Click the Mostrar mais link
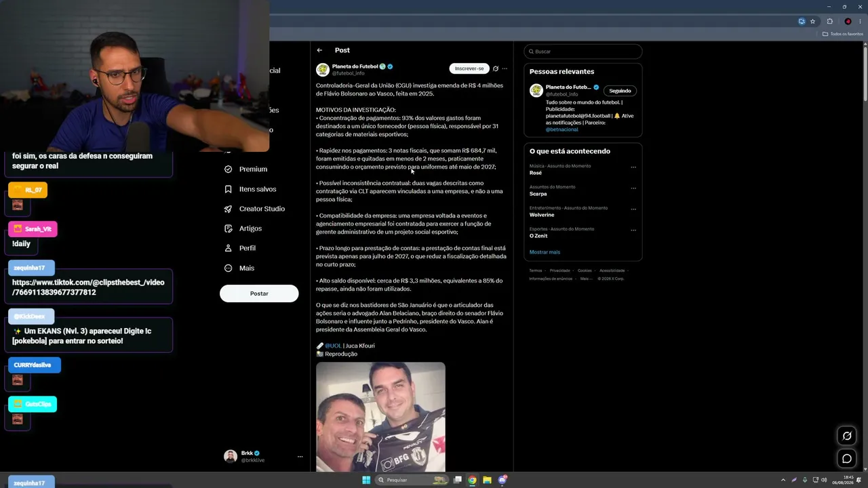This screenshot has width=868, height=488. coord(545,252)
